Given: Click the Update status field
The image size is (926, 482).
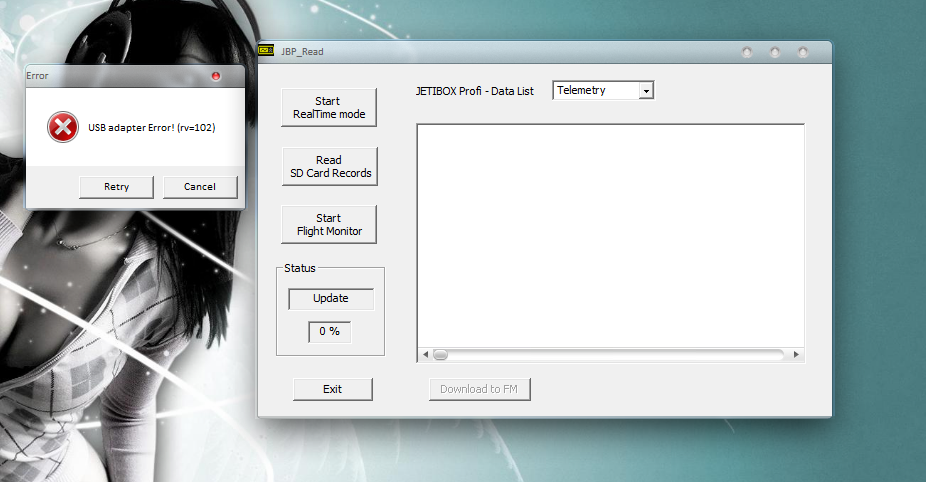Looking at the screenshot, I should (x=331, y=299).
